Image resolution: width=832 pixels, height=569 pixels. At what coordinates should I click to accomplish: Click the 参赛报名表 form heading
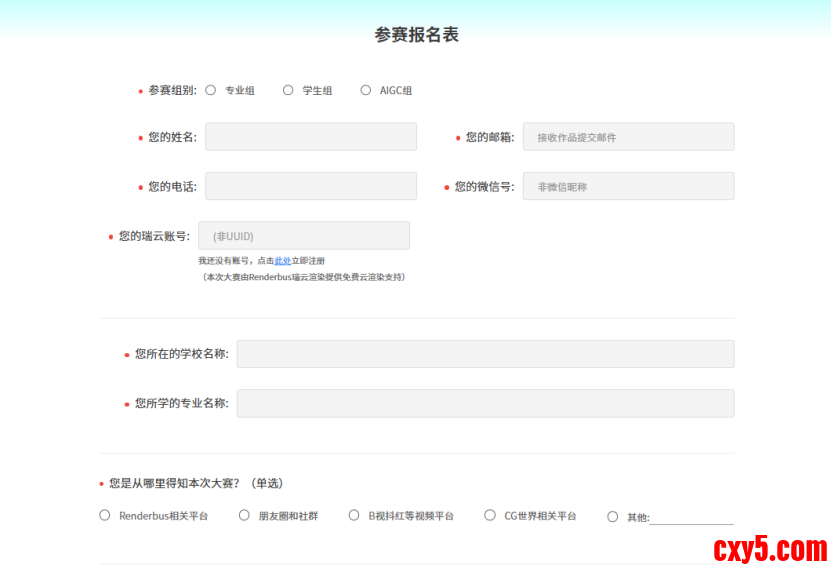tap(416, 35)
